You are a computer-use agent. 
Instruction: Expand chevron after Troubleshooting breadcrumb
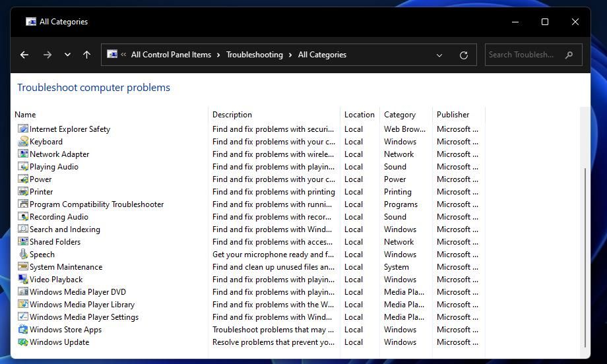click(x=290, y=55)
